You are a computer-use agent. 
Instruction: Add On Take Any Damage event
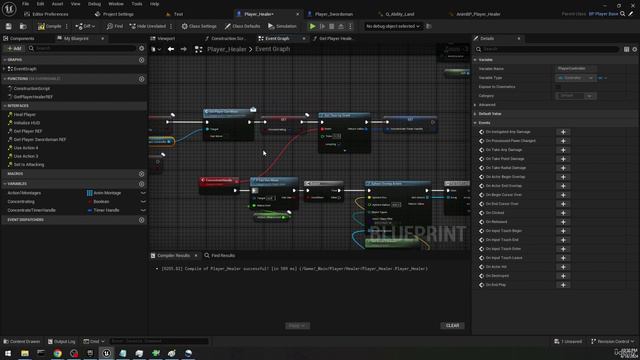pyautogui.click(x=563, y=150)
